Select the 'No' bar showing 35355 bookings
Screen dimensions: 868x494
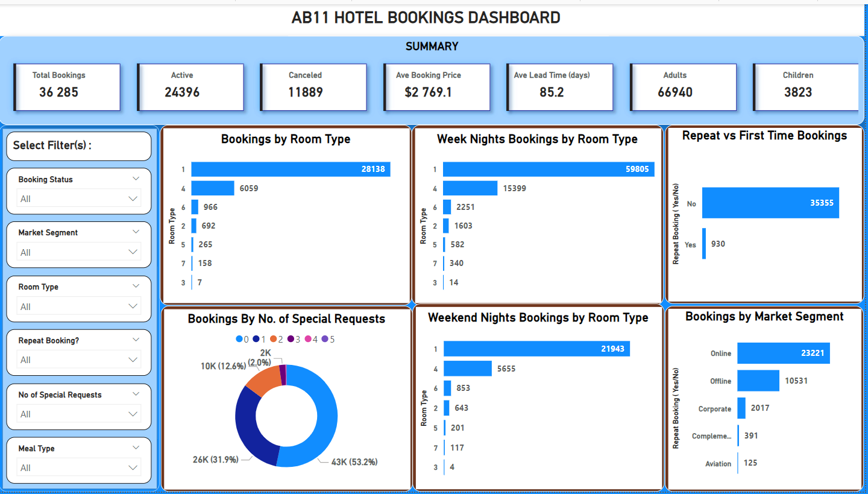[770, 203]
